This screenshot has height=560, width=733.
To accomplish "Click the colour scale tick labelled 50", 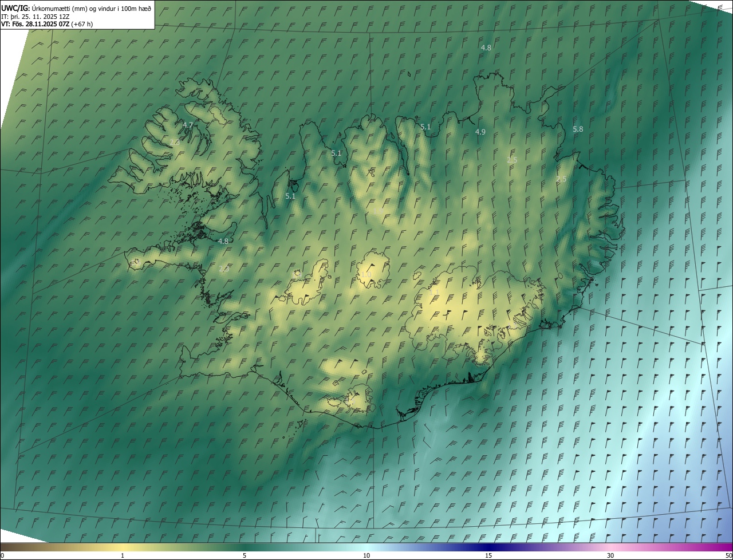I will click(728, 555).
